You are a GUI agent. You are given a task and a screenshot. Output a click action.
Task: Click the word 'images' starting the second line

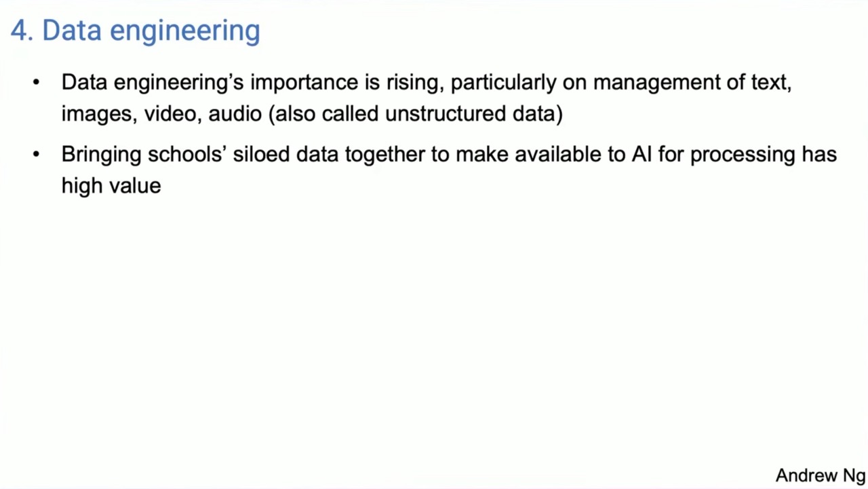tap(99, 114)
